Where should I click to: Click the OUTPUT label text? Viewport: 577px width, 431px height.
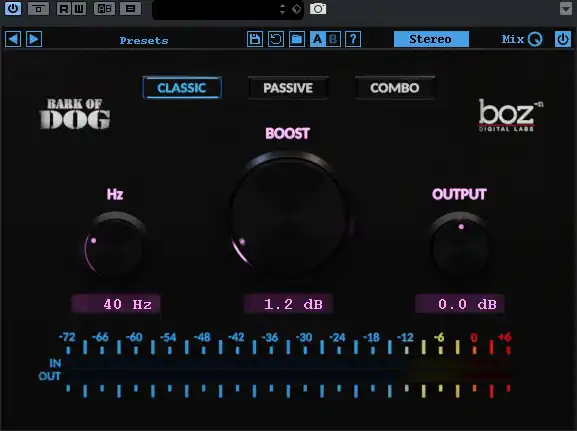(459, 194)
